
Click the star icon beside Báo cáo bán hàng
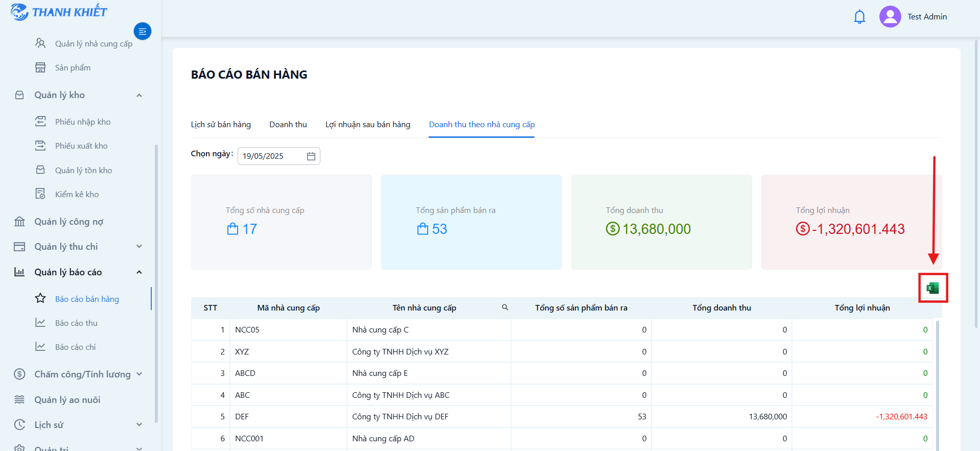click(x=40, y=298)
